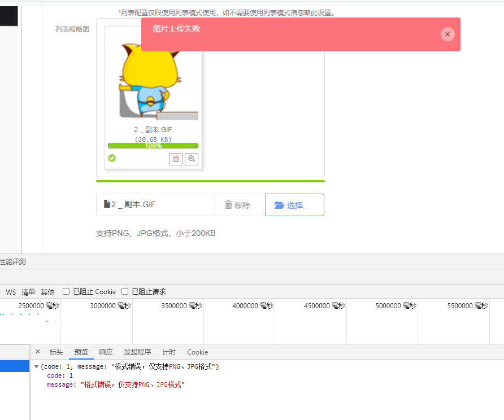
Task: Click 5500000 毫秒 timeline marker
Action: (x=468, y=306)
